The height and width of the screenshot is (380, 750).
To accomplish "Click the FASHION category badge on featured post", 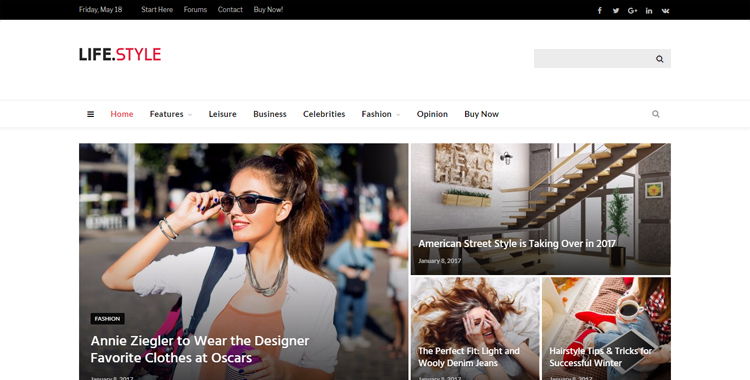I will 108,319.
